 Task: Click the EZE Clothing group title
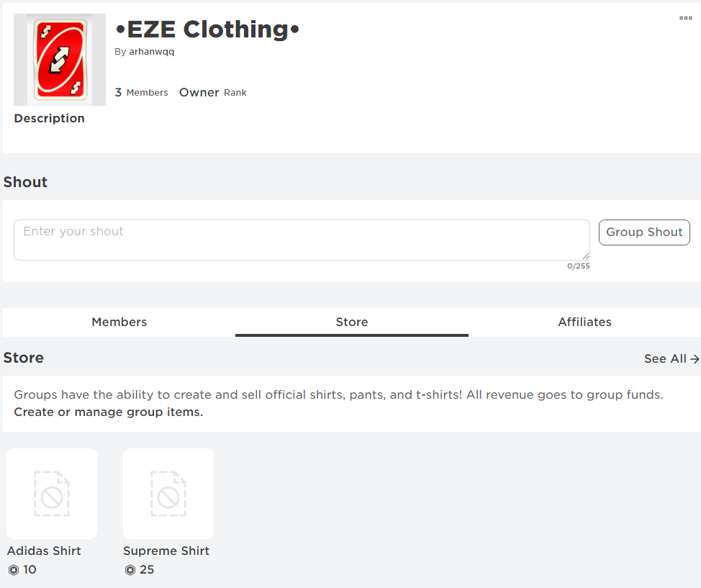tap(207, 29)
